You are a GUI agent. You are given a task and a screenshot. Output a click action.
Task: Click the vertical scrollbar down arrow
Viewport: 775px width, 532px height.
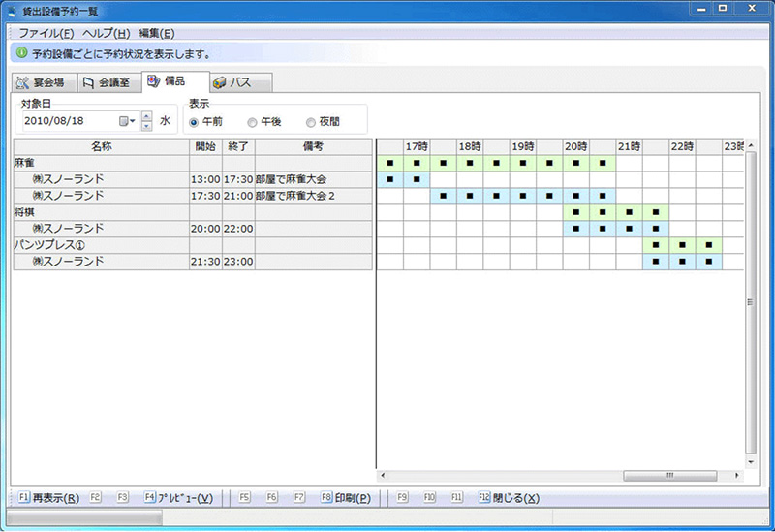751,462
